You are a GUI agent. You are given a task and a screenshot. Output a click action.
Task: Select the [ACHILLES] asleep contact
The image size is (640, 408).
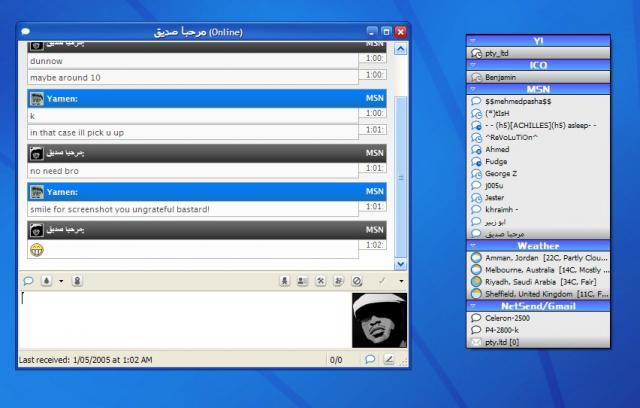click(x=538, y=125)
